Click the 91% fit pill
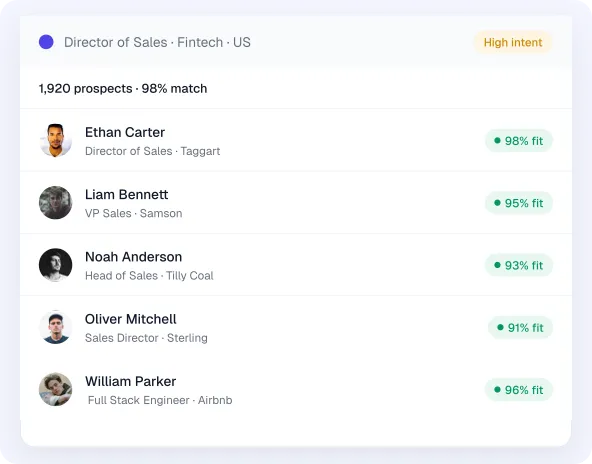The image size is (592, 464). [x=520, y=328]
